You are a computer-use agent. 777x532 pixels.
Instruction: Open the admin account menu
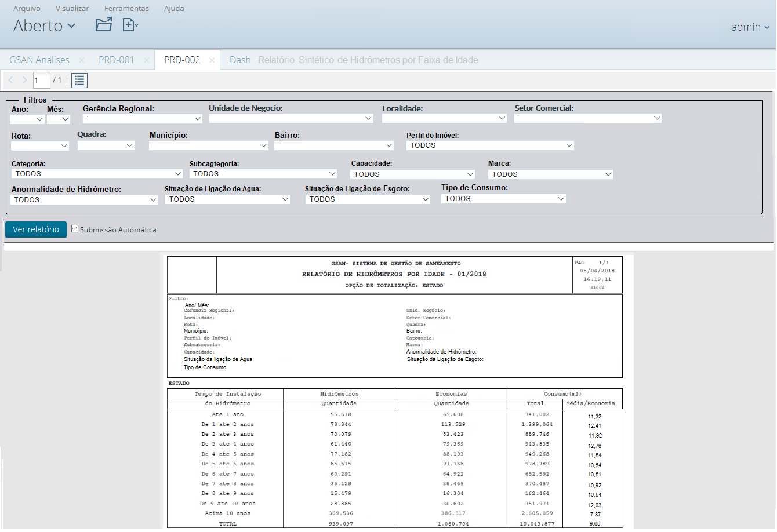tap(750, 27)
